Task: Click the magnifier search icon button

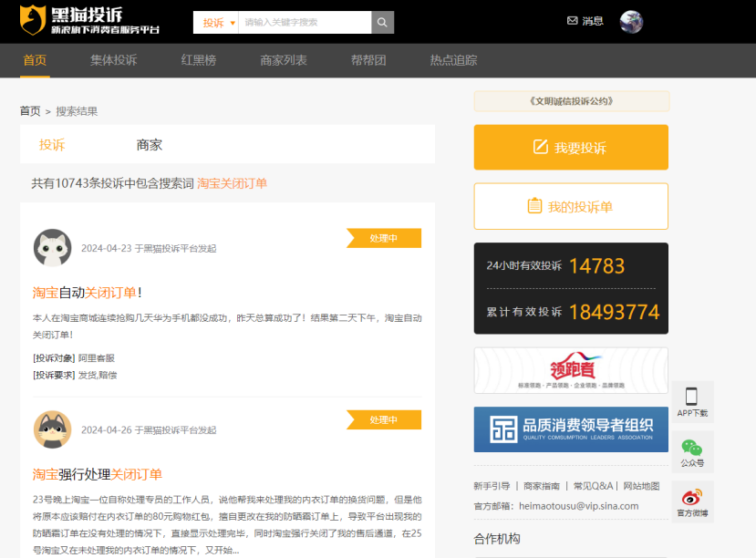Action: pos(383,22)
